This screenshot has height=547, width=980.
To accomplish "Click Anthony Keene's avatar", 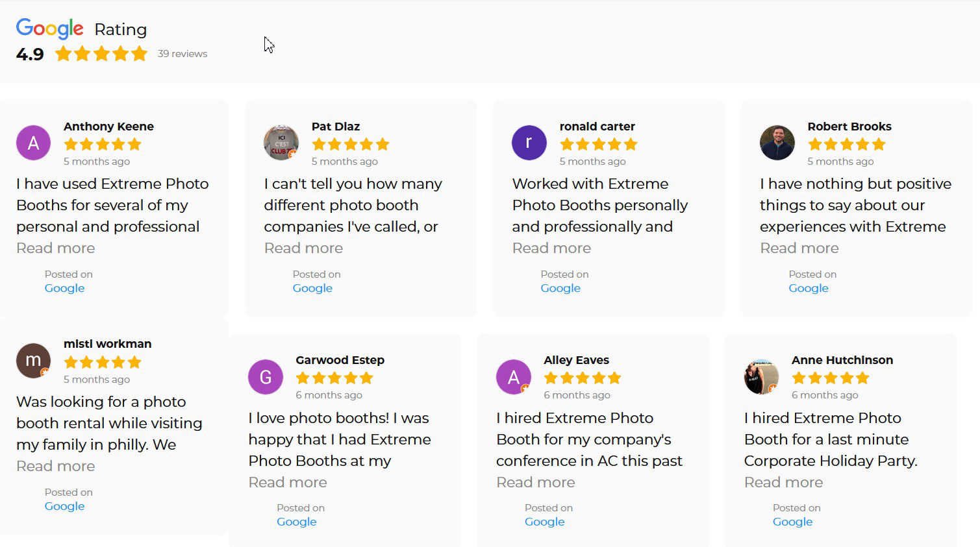I will tap(33, 142).
